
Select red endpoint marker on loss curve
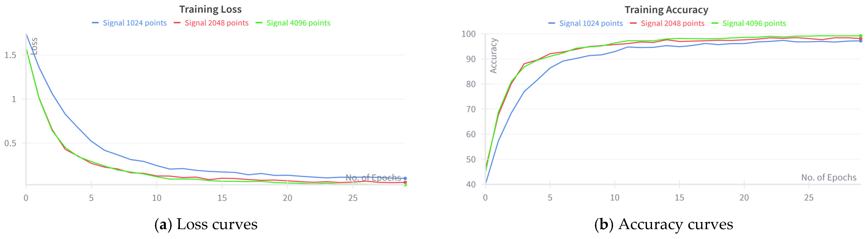coord(405,182)
